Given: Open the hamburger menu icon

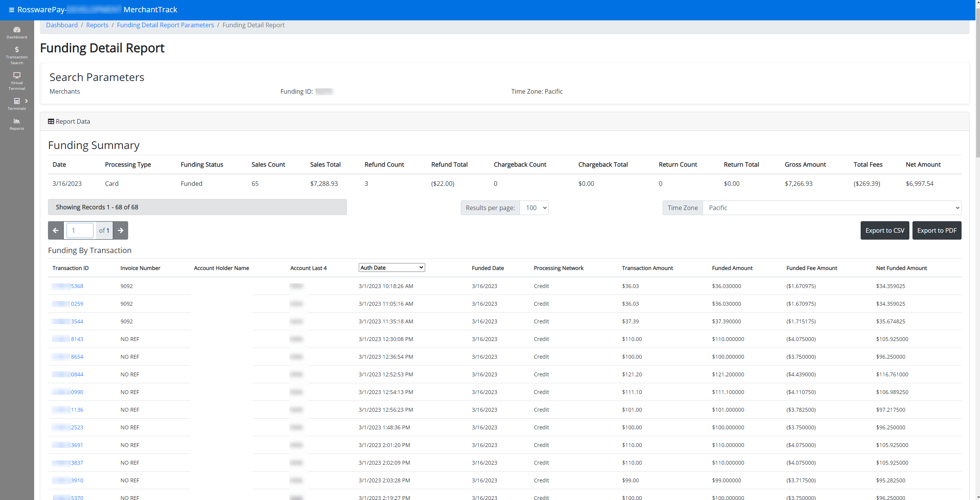Looking at the screenshot, I should [x=12, y=10].
